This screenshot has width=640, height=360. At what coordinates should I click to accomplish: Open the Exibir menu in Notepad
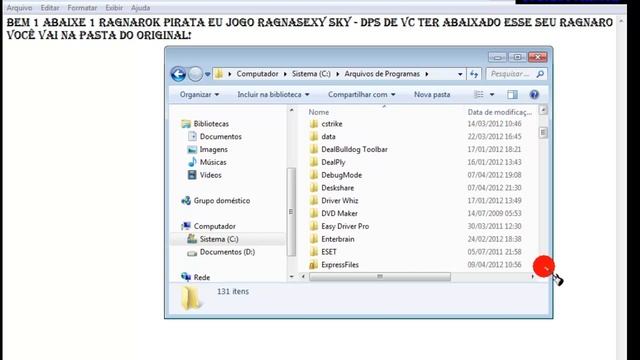(114, 8)
